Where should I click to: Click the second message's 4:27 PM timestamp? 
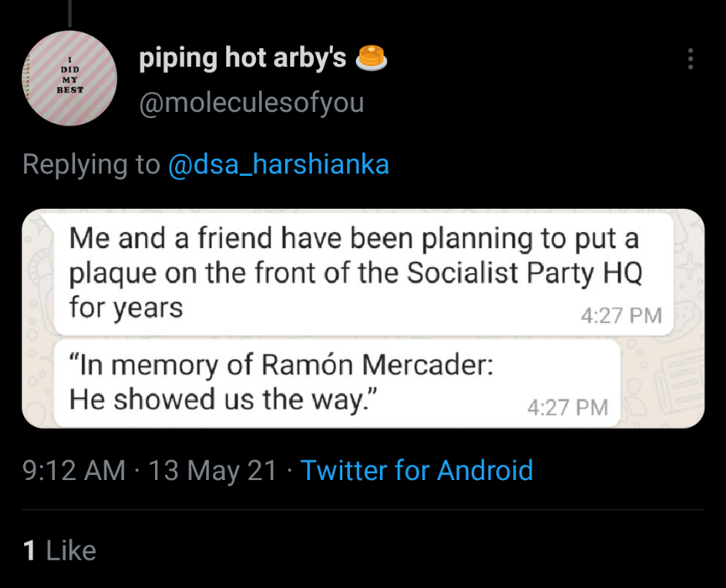click(x=567, y=408)
